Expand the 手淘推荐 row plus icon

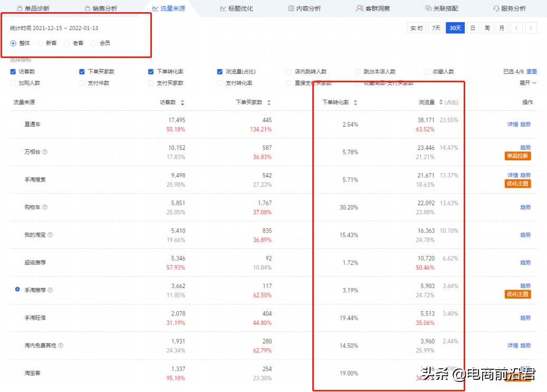[x=17, y=289]
